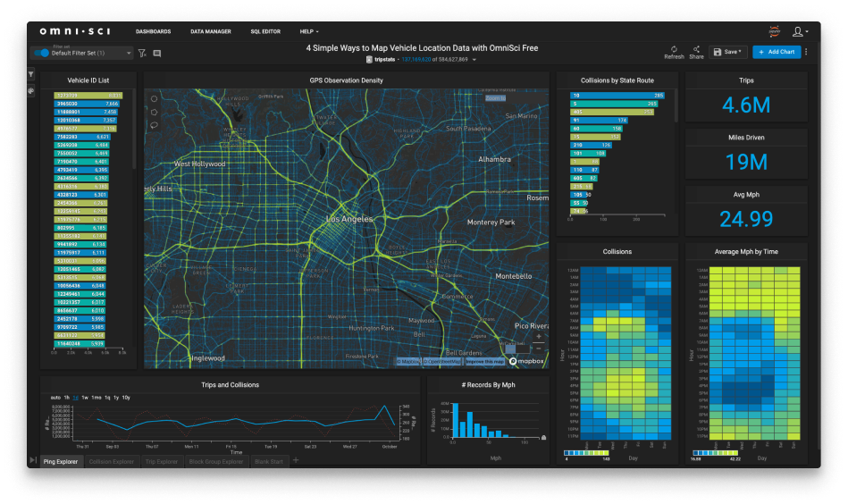This screenshot has height=504, width=848.
Task: Click the OpenStreetMap attribution link
Action: (441, 361)
